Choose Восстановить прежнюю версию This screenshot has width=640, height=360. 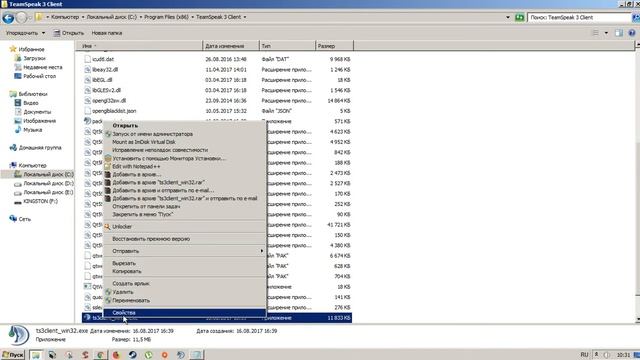[184, 239]
